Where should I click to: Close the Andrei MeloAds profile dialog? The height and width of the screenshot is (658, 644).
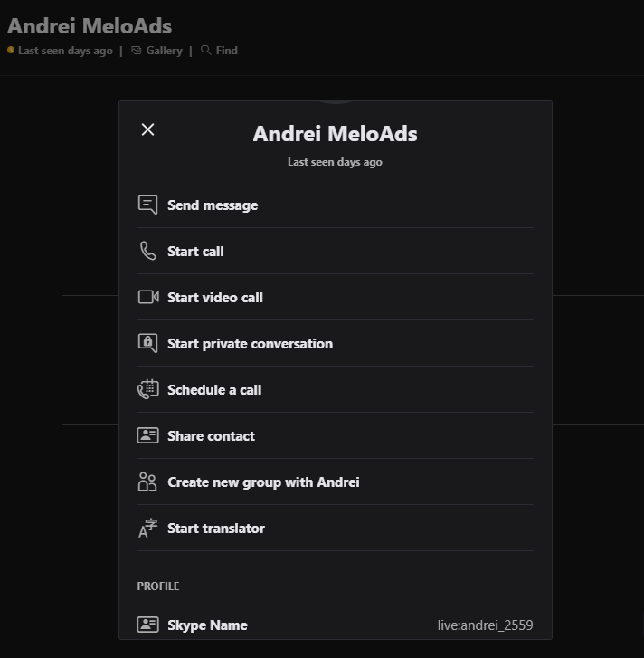coord(148,129)
